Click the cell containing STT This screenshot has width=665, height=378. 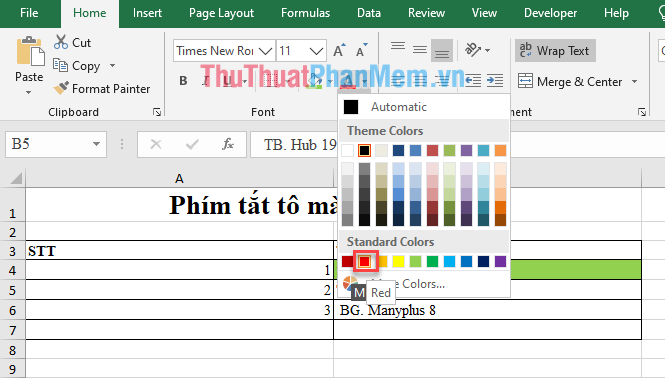click(179, 250)
